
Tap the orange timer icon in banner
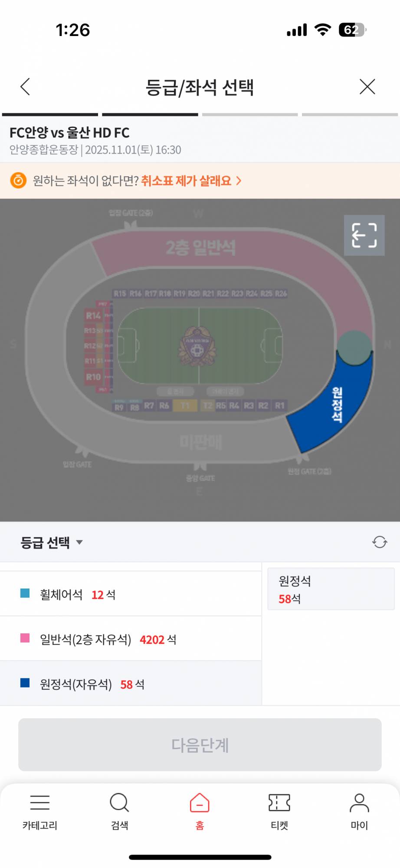point(18,180)
